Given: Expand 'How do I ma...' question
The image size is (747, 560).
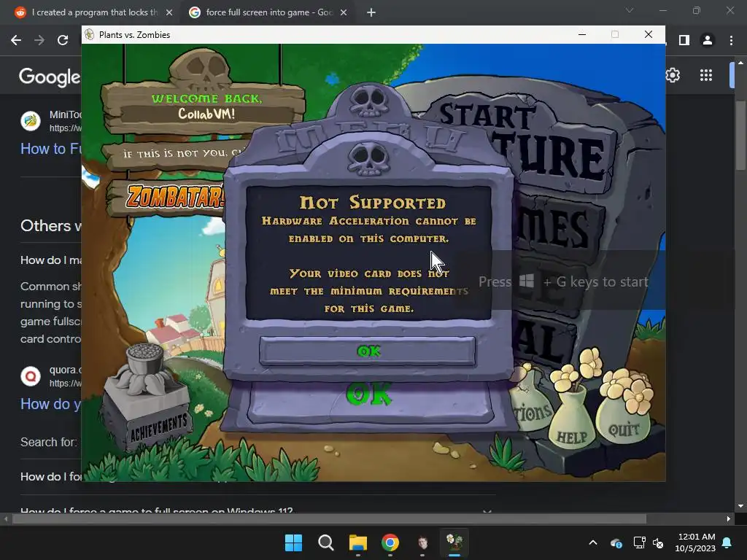Looking at the screenshot, I should point(50,260).
